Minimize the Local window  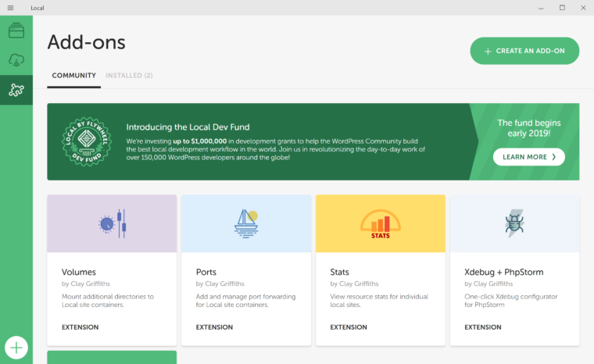click(x=541, y=8)
